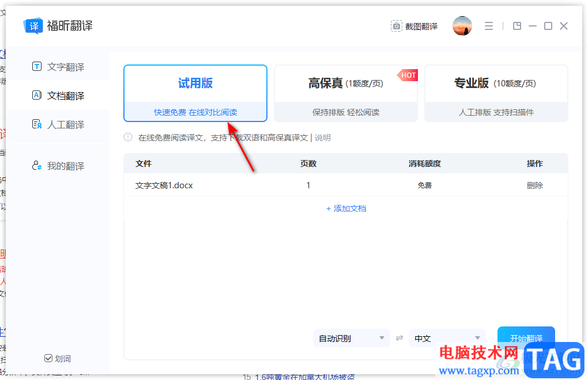Click the 页数 column header
This screenshot has width=588, height=380.
pos(308,164)
